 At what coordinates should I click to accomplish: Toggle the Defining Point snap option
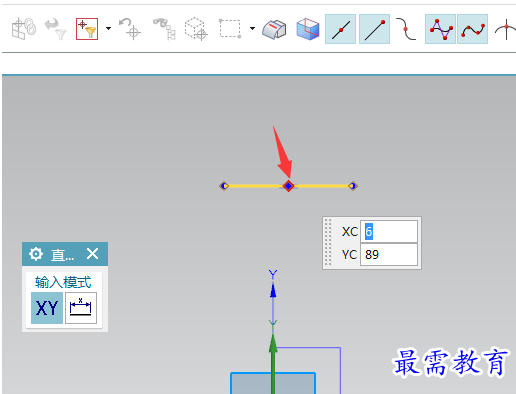472,29
